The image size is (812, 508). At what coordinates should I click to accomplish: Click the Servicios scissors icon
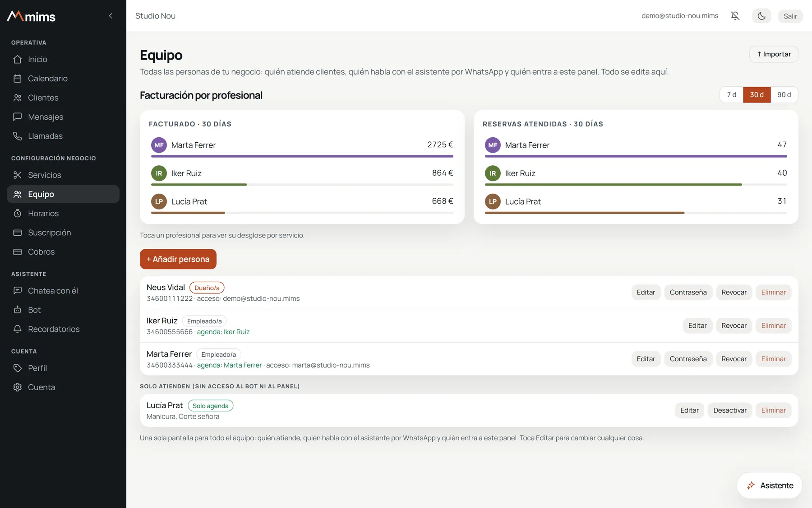18,175
